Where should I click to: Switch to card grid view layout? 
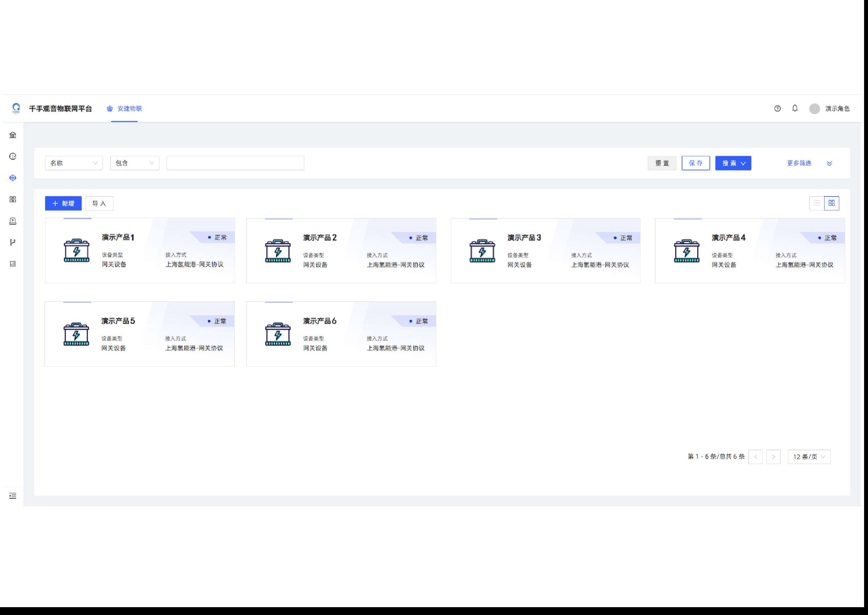[x=831, y=203]
